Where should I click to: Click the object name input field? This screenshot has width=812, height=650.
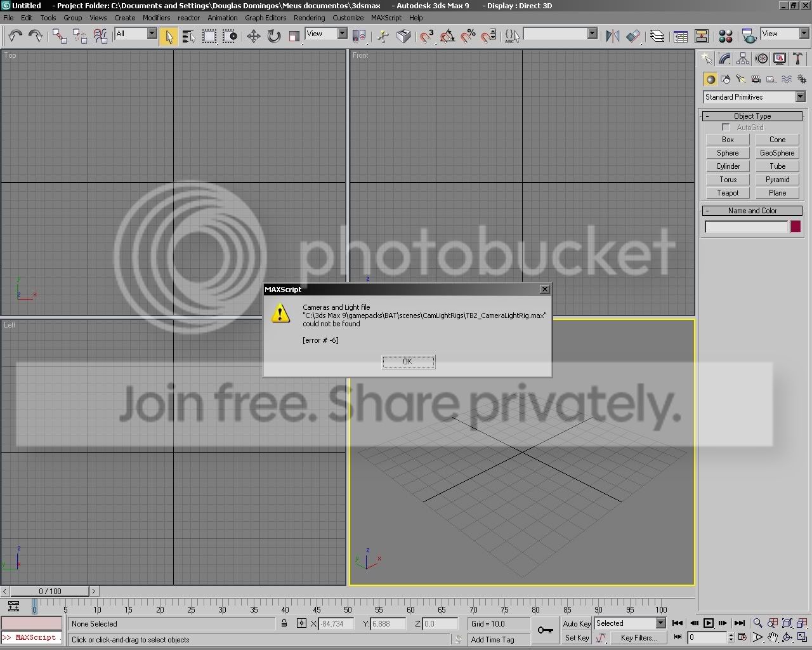[747, 227]
